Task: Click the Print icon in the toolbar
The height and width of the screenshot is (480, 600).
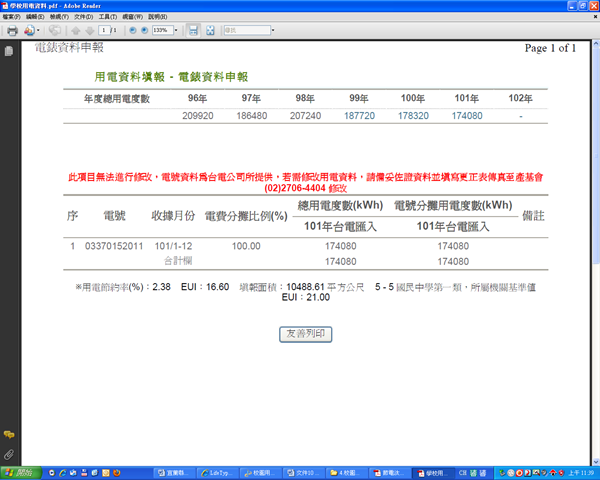Action: [12, 30]
